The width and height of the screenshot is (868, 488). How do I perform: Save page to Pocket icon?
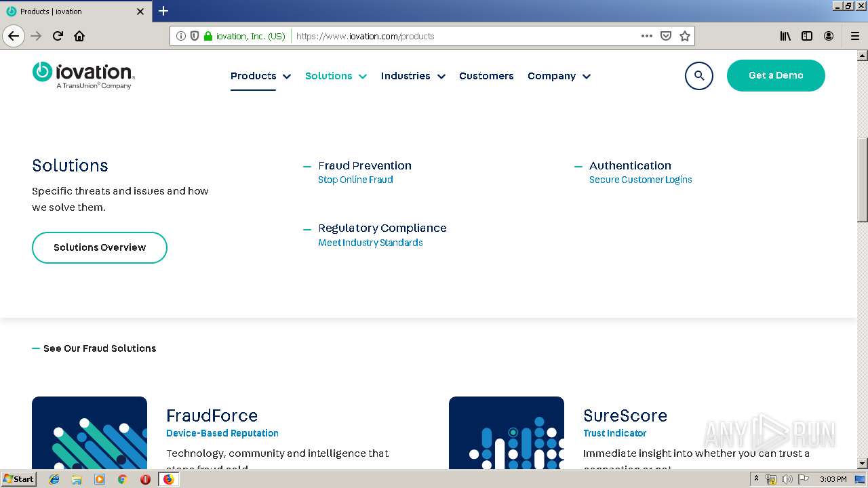[666, 36]
